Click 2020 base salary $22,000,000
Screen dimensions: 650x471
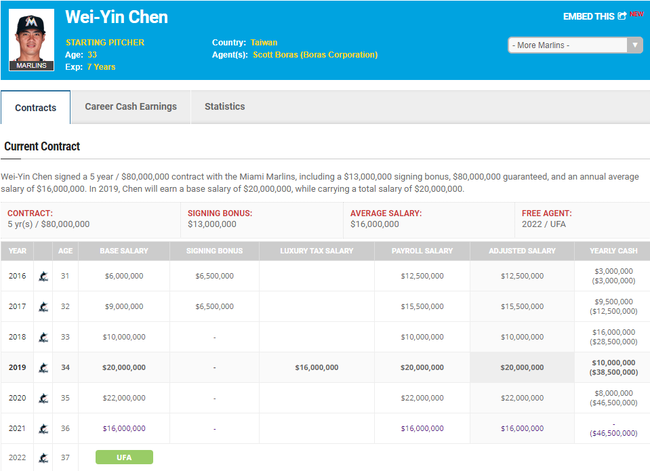coord(124,398)
